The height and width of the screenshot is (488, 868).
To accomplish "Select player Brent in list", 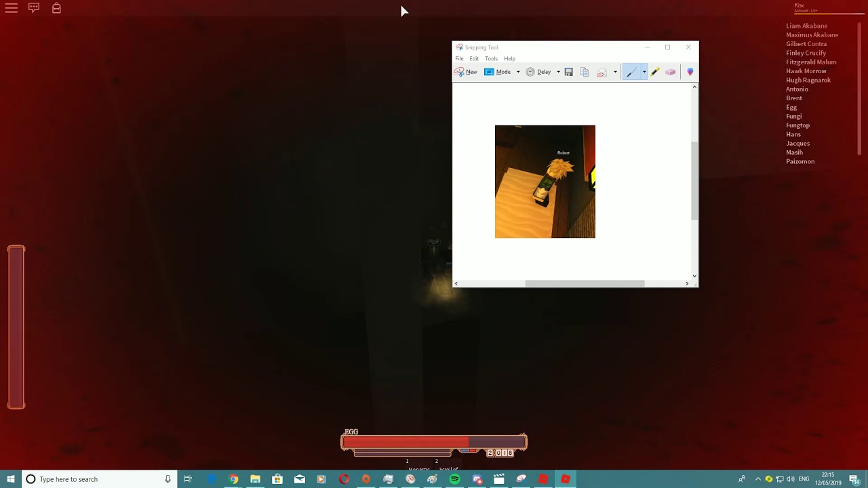I will tap(793, 98).
